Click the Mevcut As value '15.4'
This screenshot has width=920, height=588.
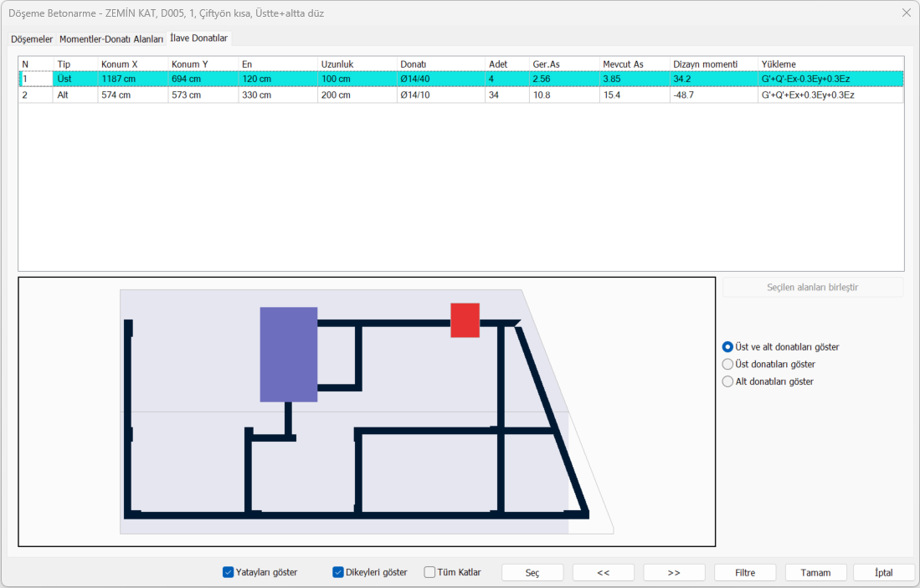[x=635, y=95]
